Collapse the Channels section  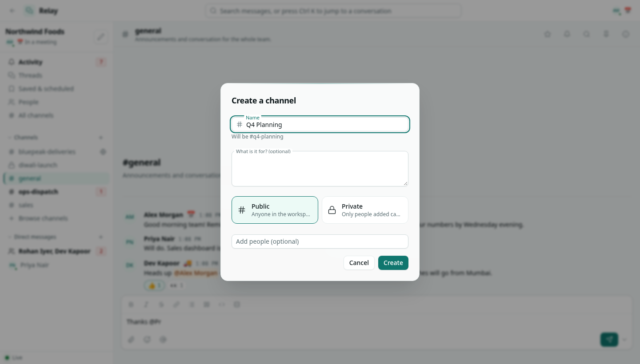click(23, 138)
